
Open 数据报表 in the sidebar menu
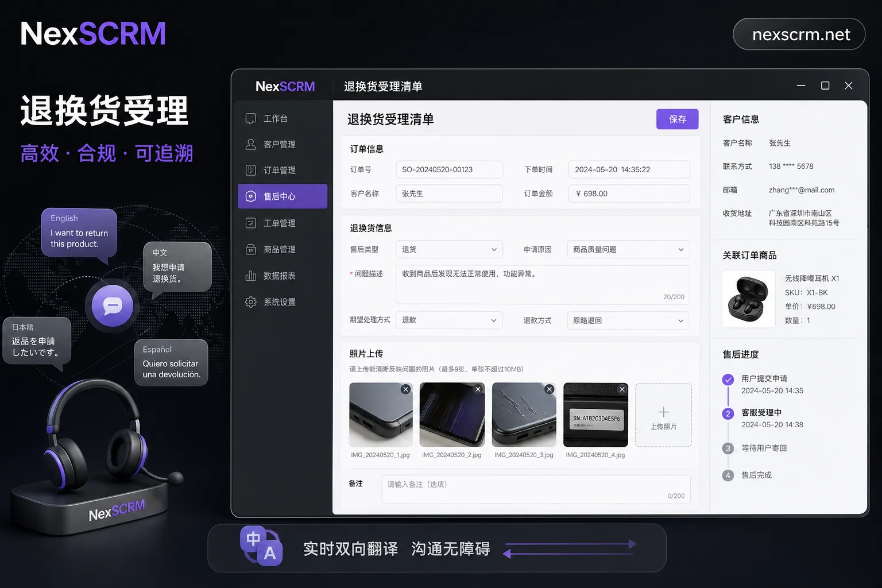tap(283, 276)
